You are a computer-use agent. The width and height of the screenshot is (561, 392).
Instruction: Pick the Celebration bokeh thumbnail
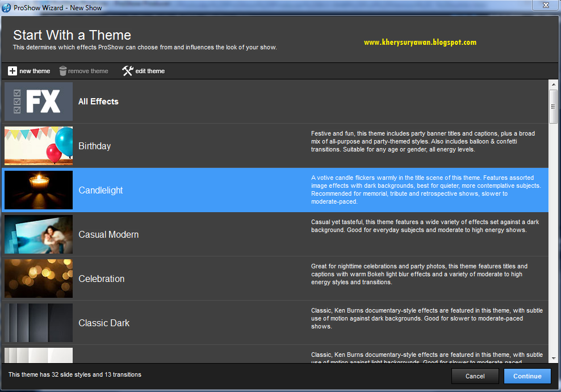click(x=39, y=279)
